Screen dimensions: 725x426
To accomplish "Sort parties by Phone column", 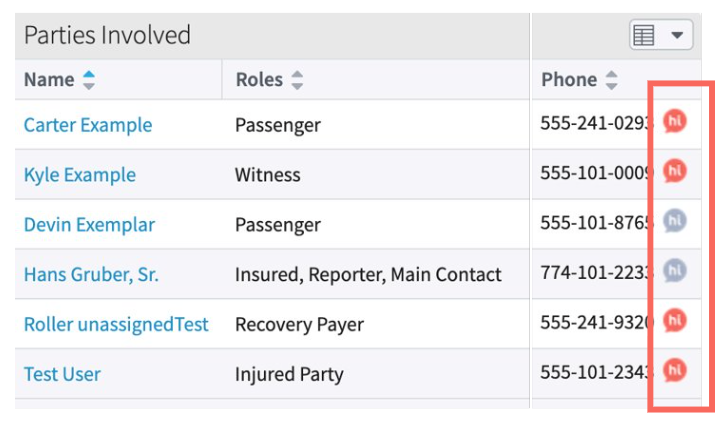I will point(611,80).
